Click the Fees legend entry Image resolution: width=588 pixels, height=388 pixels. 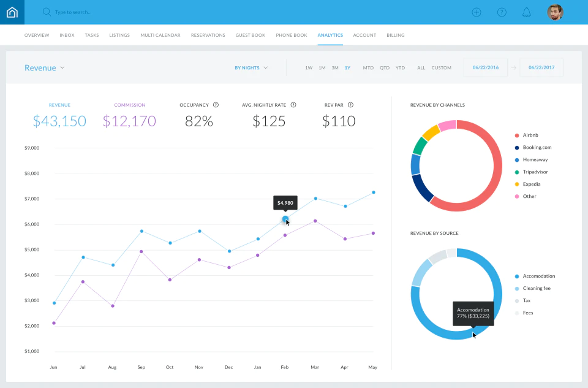(x=524, y=313)
